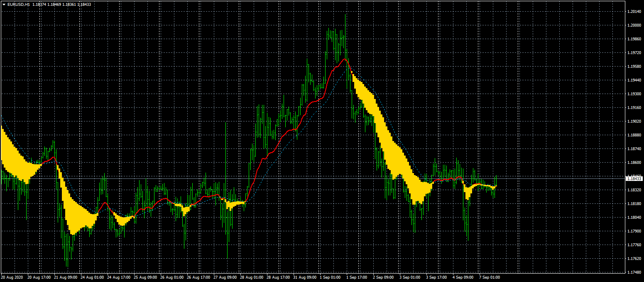Image resolution: width=644 pixels, height=282 pixels.
Task: Click the 1.19860 price scale label
Action: tap(634, 39)
